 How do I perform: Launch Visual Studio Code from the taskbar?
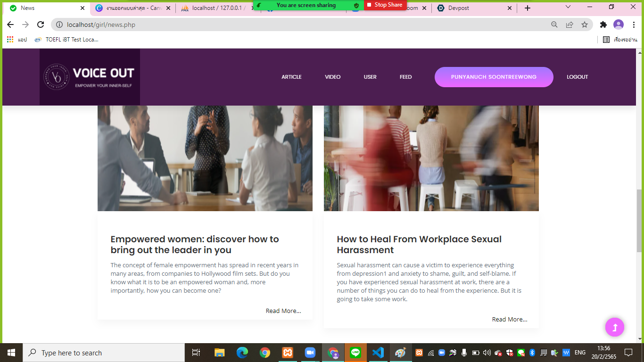(x=378, y=352)
